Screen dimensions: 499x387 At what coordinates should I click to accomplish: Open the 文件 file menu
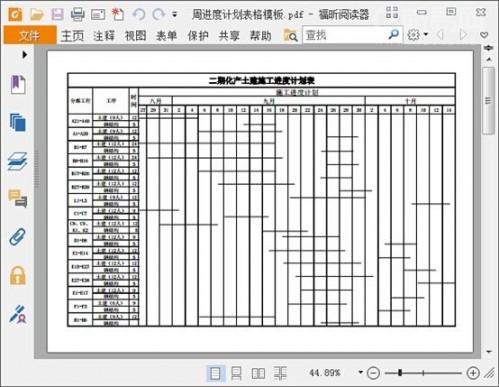30,35
